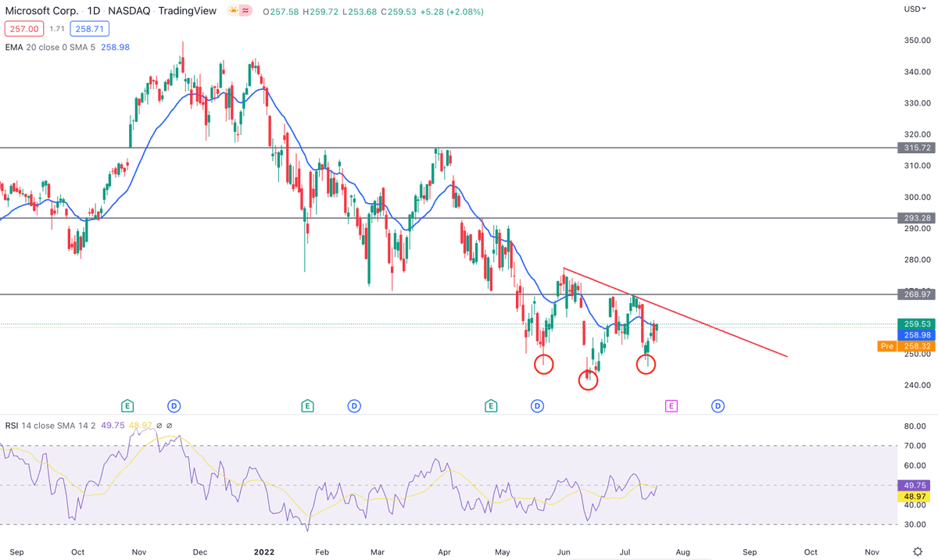The width and height of the screenshot is (938, 560).
Task: Click the 268.97 horizontal line price label
Action: pyautogui.click(x=918, y=294)
